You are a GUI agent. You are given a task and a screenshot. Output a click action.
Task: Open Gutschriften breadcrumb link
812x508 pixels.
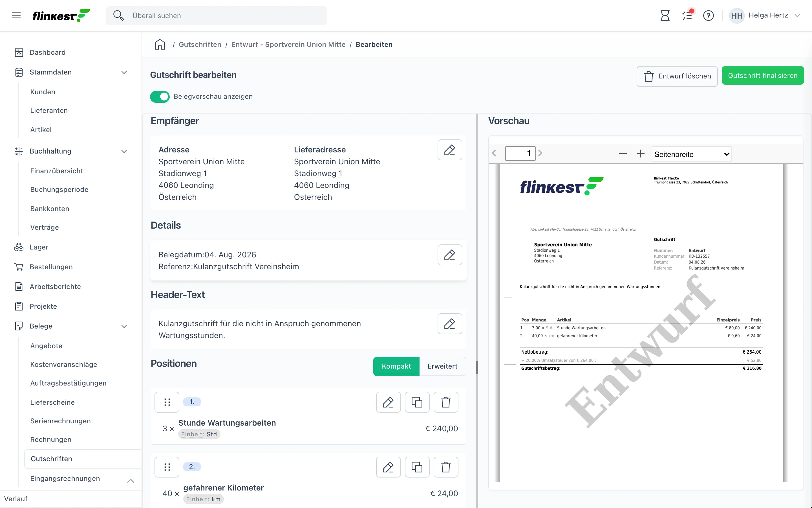200,44
